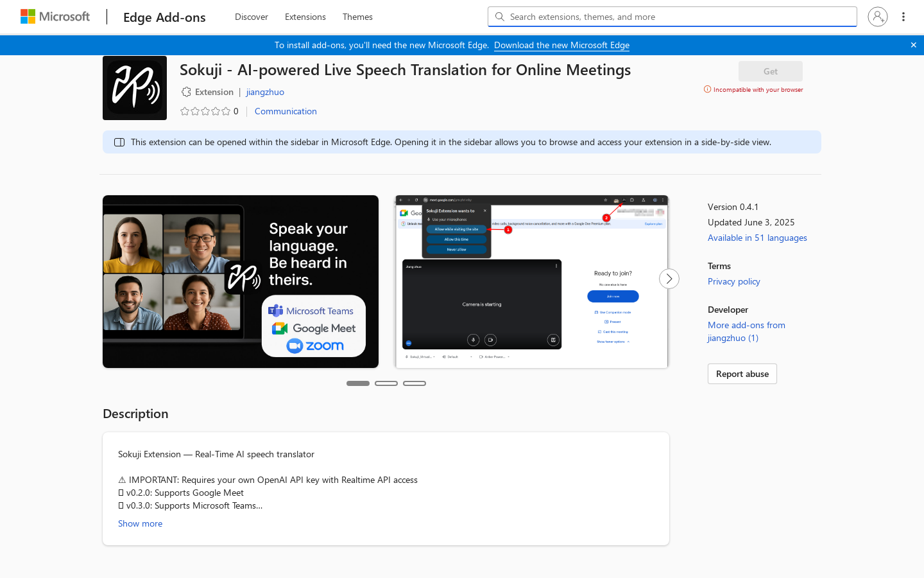Follow Download the new Microsoft Edge link
Viewport: 924px width, 578px height.
561,45
